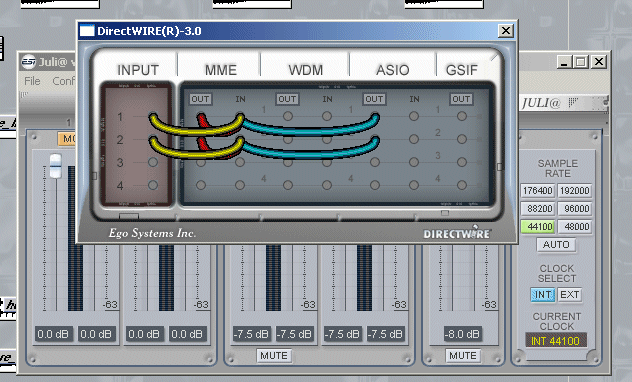Click the WDM IN port on row 4
The image size is (632, 382).
click(x=327, y=185)
